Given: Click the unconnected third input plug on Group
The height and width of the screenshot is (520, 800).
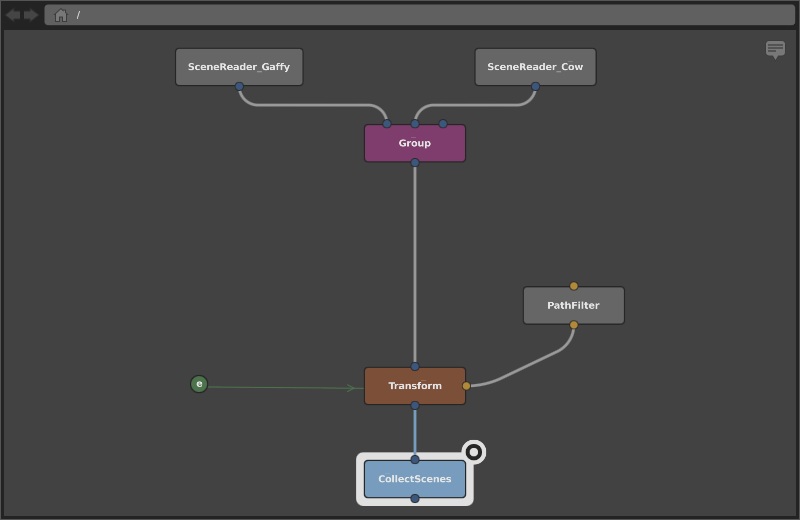Looking at the screenshot, I should [x=443, y=123].
